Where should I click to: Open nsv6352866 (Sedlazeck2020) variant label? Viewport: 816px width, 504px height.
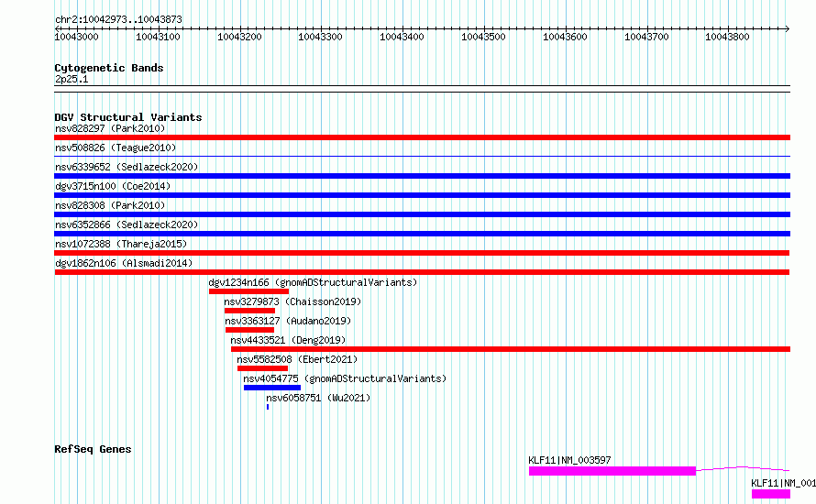pos(127,225)
